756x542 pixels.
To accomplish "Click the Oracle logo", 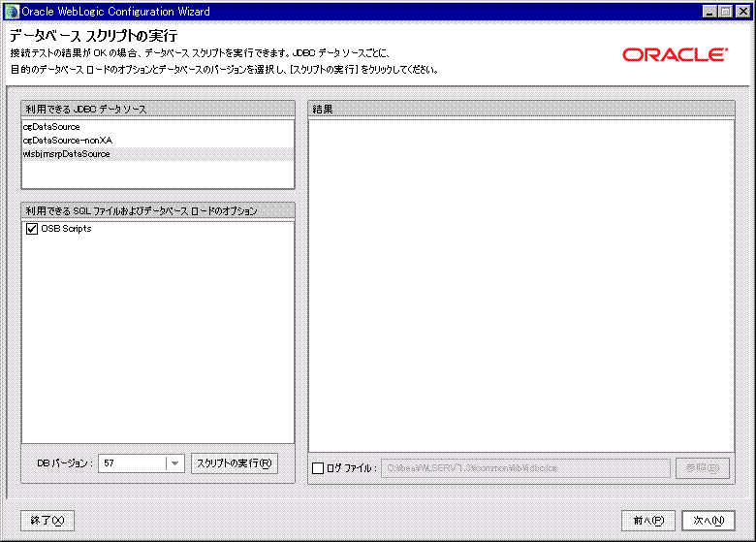I will point(675,54).
